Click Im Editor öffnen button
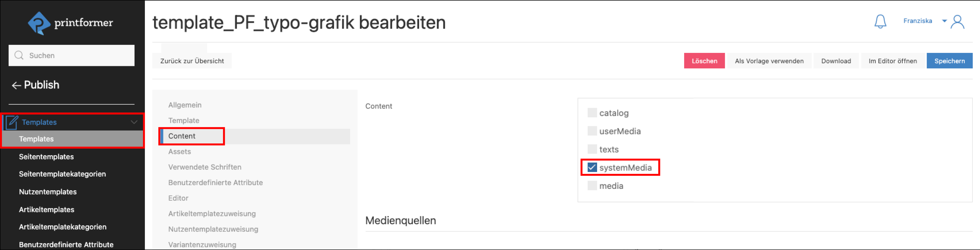Image resolution: width=980 pixels, height=250 pixels. point(893,61)
